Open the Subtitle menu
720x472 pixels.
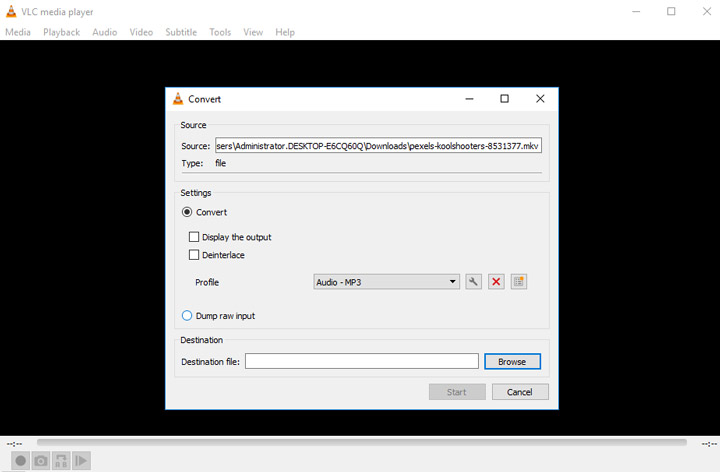[181, 32]
